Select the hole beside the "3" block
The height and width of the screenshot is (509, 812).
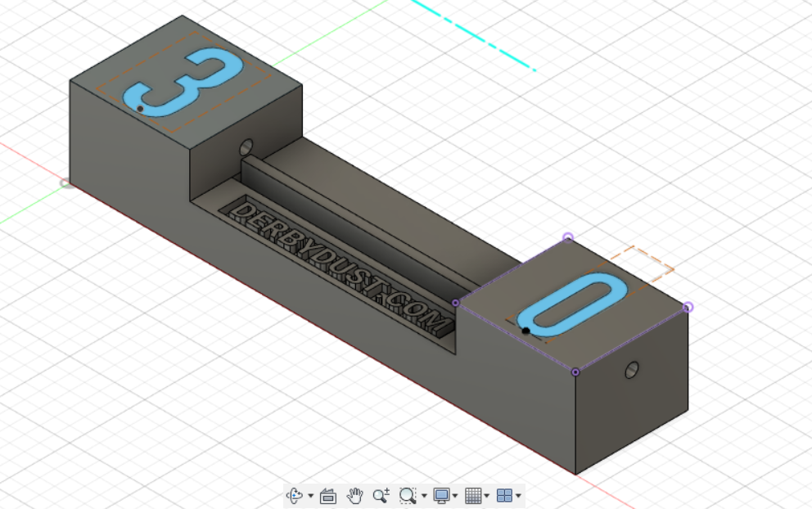point(246,147)
